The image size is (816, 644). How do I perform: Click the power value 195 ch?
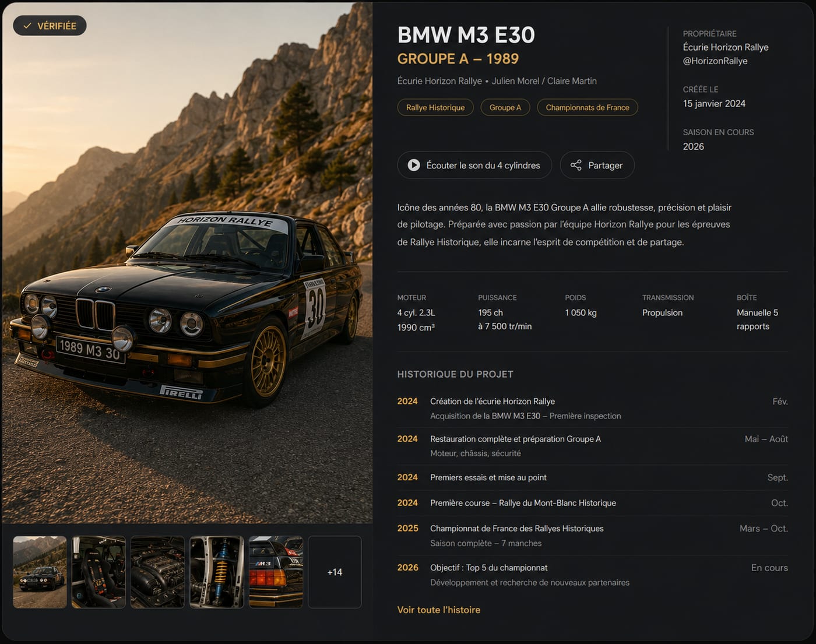(491, 312)
